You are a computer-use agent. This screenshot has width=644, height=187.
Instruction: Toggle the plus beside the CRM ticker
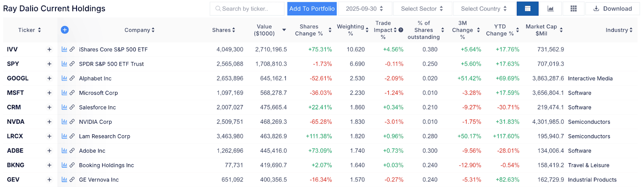click(x=50, y=107)
